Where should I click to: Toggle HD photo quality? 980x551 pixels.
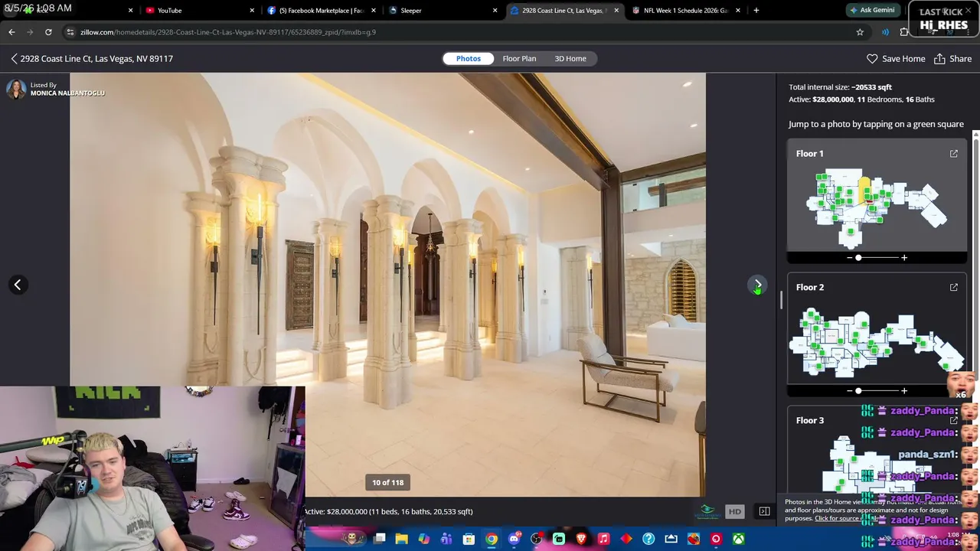tap(734, 511)
